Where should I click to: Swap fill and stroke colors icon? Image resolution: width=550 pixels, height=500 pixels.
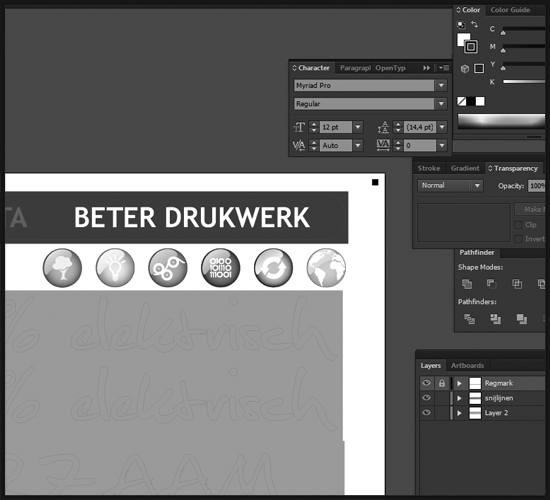[x=475, y=24]
